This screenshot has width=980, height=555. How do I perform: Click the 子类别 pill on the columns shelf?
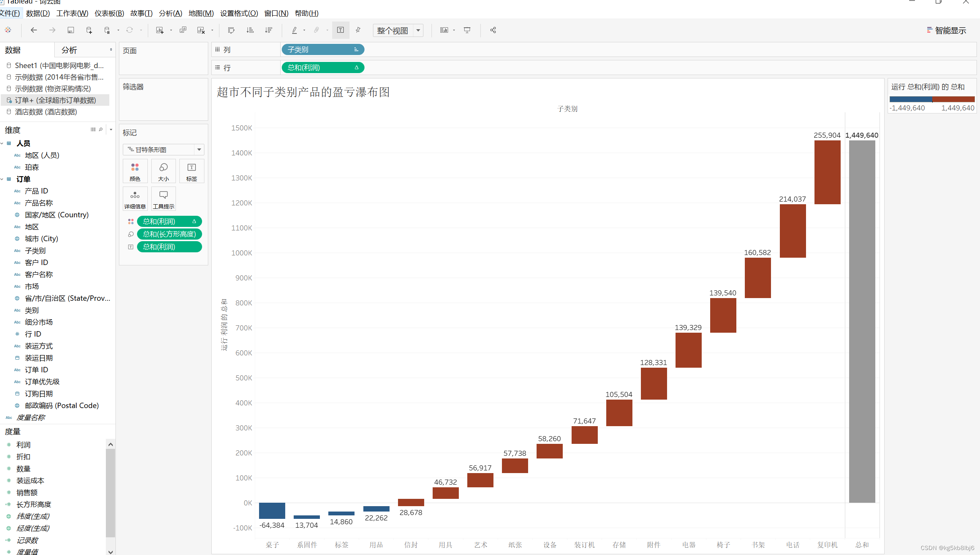tap(323, 50)
